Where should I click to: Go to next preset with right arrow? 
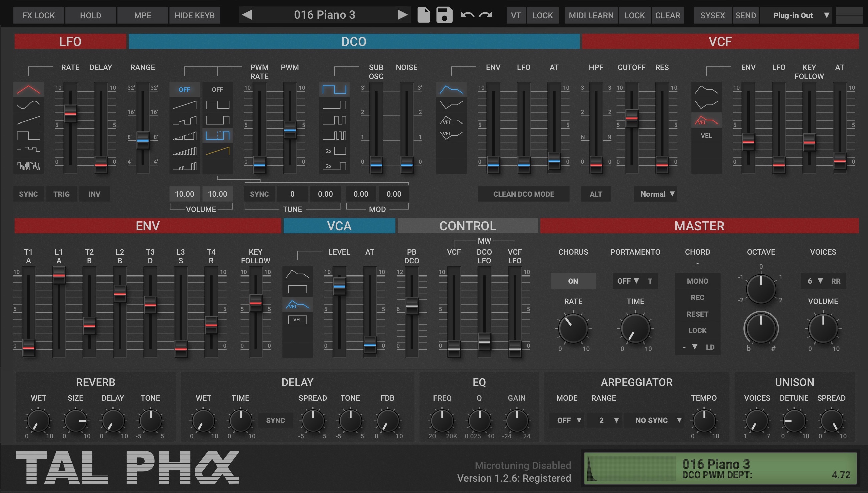[402, 15]
